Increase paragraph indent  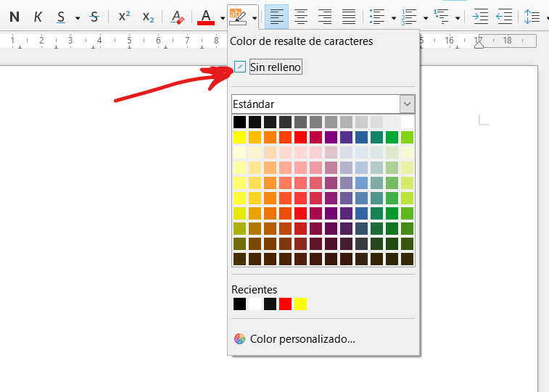480,16
